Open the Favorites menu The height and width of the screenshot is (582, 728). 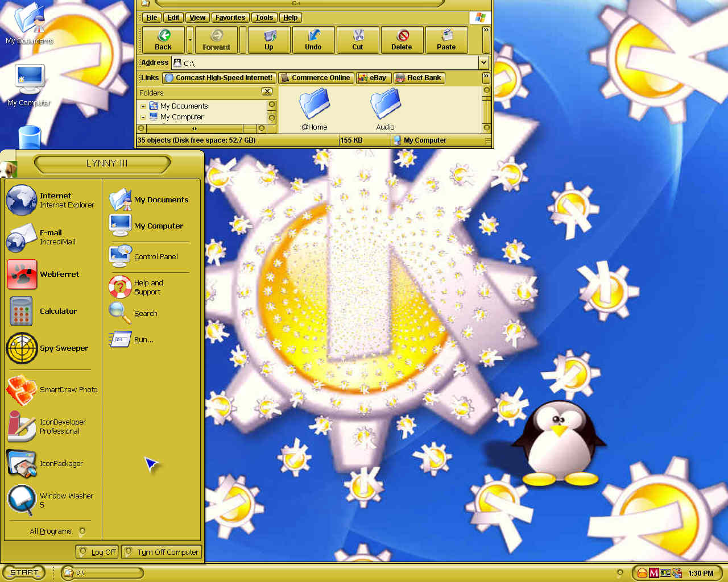click(230, 18)
